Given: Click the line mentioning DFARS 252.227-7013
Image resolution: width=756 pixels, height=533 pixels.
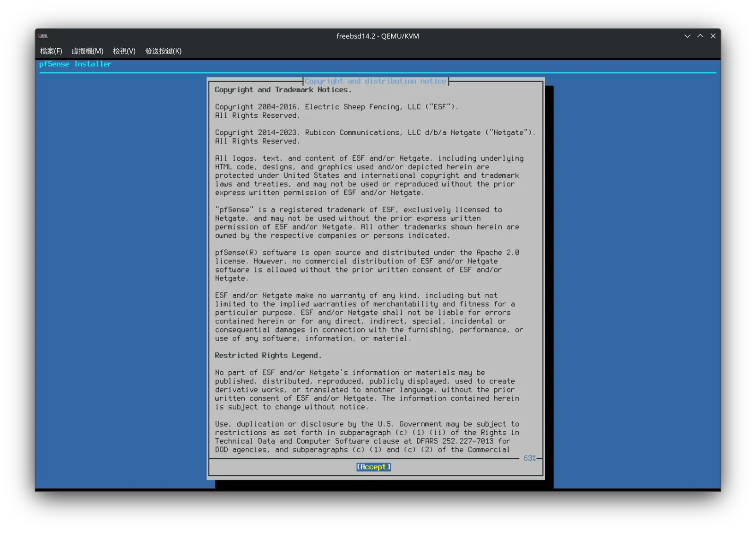Looking at the screenshot, I should pyautogui.click(x=362, y=441).
